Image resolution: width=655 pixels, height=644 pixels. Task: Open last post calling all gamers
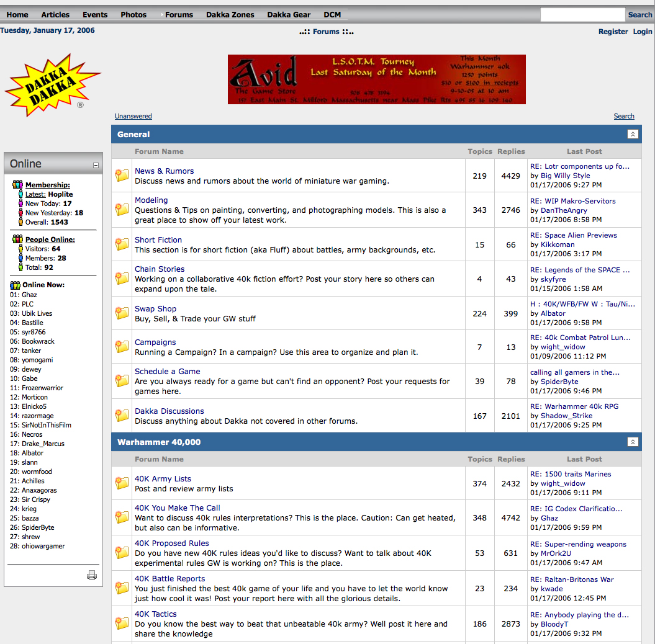[575, 372]
